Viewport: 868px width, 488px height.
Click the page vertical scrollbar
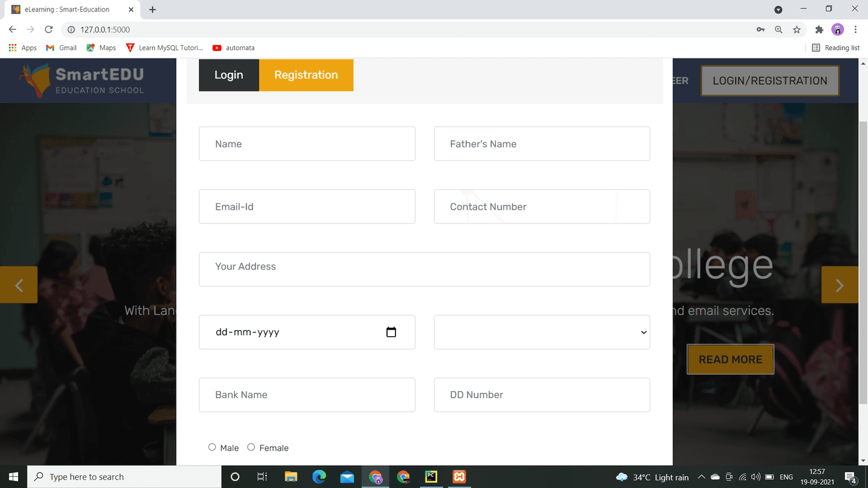pos(863,261)
